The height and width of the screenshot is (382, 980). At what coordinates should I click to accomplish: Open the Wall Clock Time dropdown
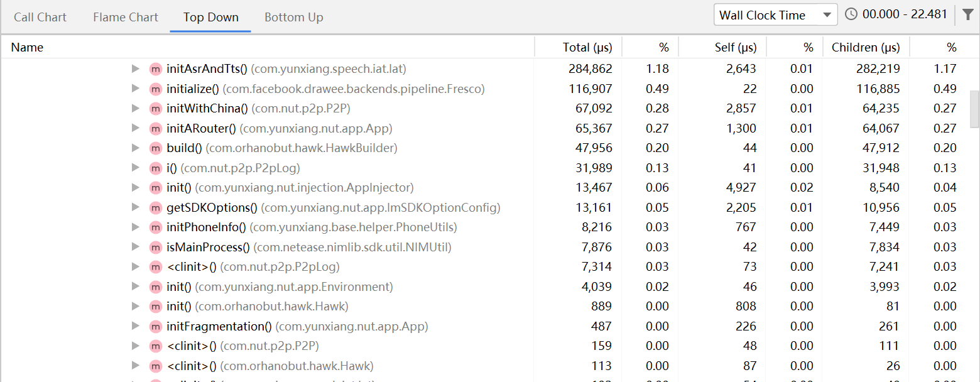[775, 15]
